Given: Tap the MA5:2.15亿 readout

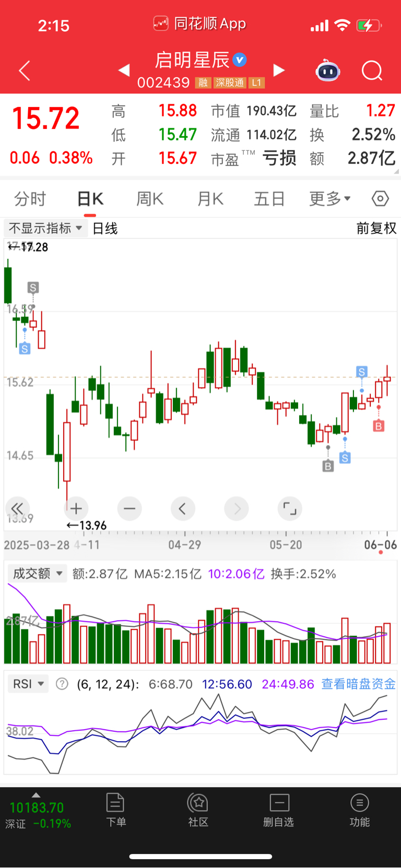Looking at the screenshot, I should 168,574.
